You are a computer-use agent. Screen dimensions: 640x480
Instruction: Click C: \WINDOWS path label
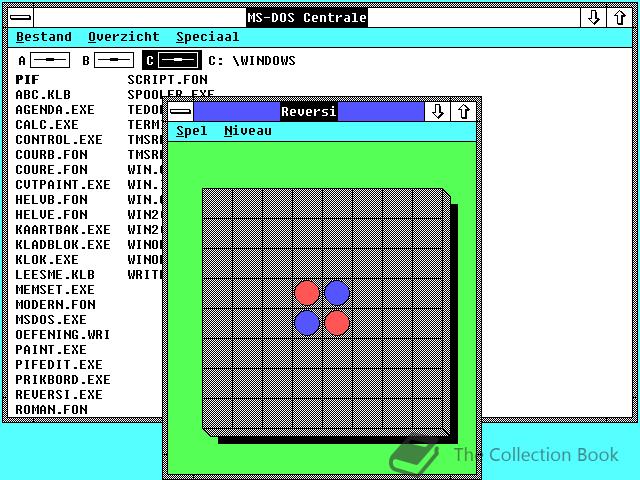click(x=252, y=60)
